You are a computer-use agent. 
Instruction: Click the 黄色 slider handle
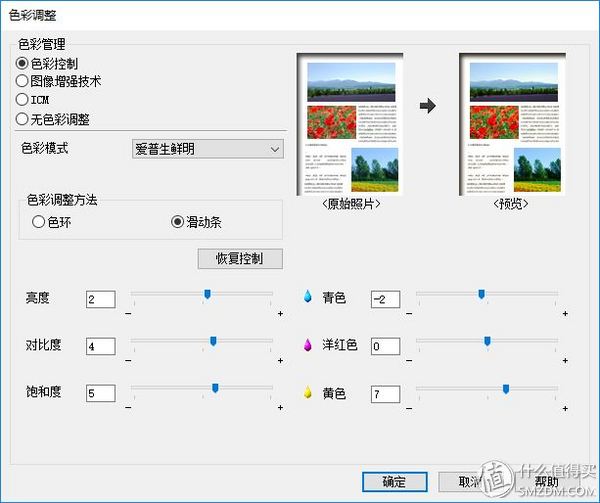point(506,389)
